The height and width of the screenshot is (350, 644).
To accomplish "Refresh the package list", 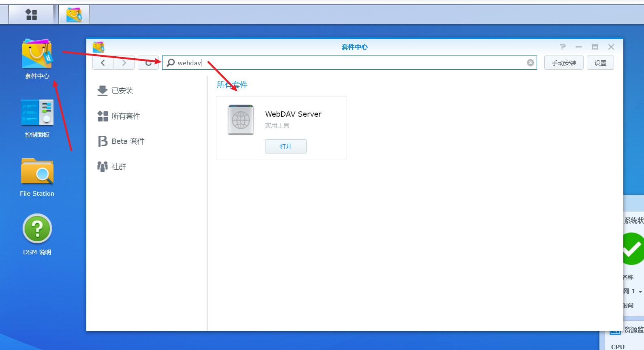I will coord(148,63).
